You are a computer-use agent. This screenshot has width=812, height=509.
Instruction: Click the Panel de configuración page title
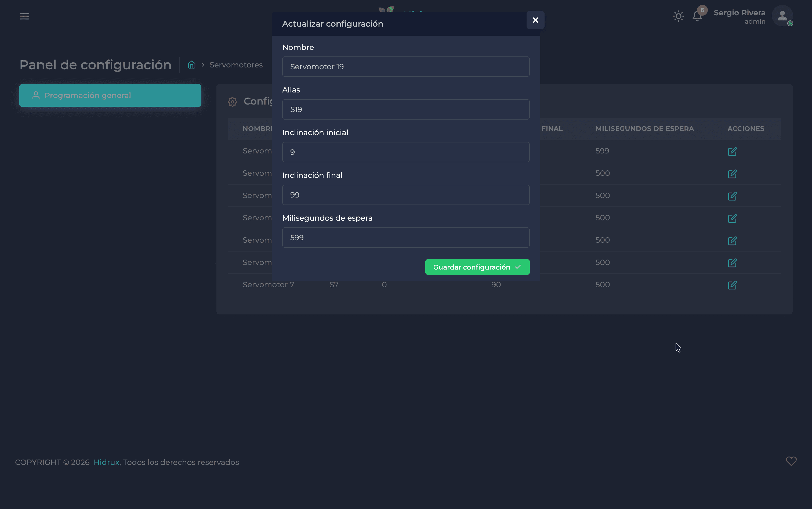point(96,65)
